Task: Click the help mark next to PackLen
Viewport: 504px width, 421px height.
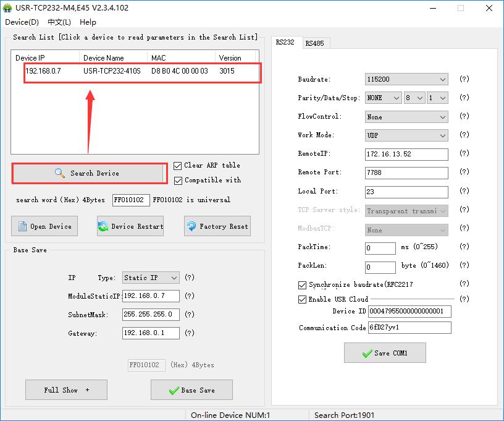Action: pos(464,265)
